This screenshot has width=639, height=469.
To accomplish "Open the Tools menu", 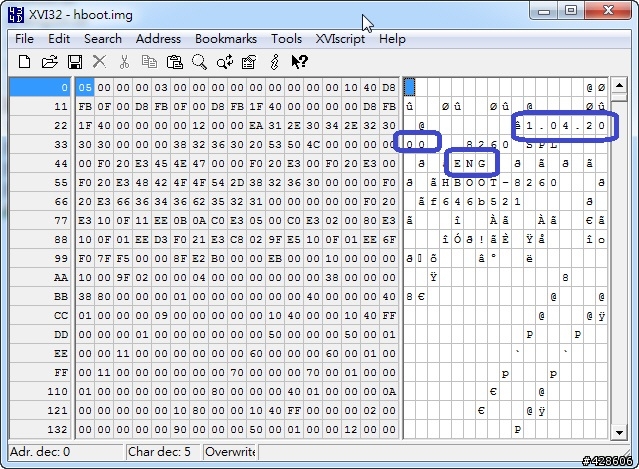I will coord(286,39).
